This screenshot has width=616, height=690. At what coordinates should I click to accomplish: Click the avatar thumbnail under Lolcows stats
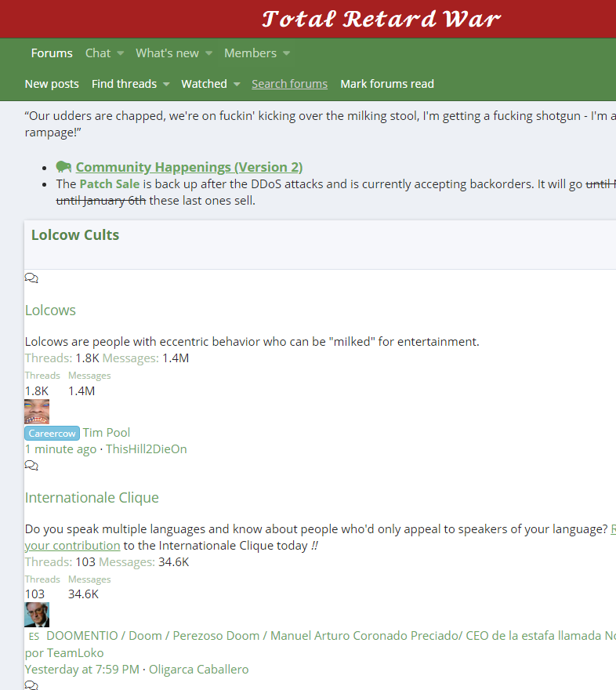(x=37, y=412)
